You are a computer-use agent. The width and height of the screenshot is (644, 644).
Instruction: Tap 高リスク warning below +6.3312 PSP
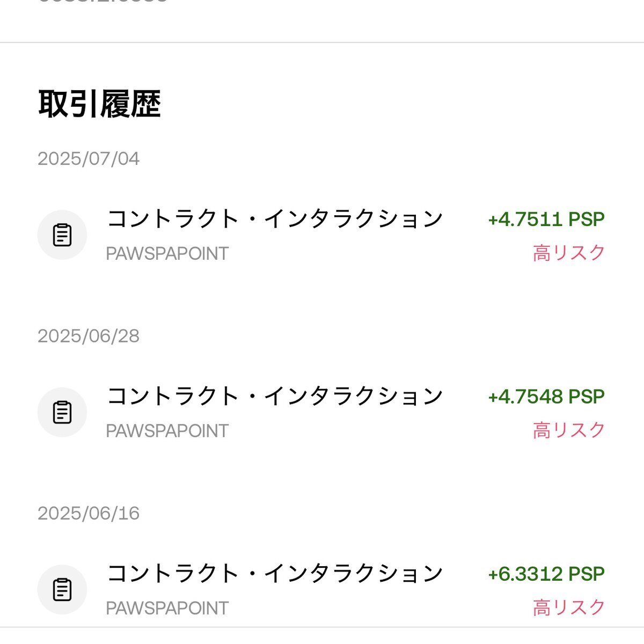click(569, 606)
